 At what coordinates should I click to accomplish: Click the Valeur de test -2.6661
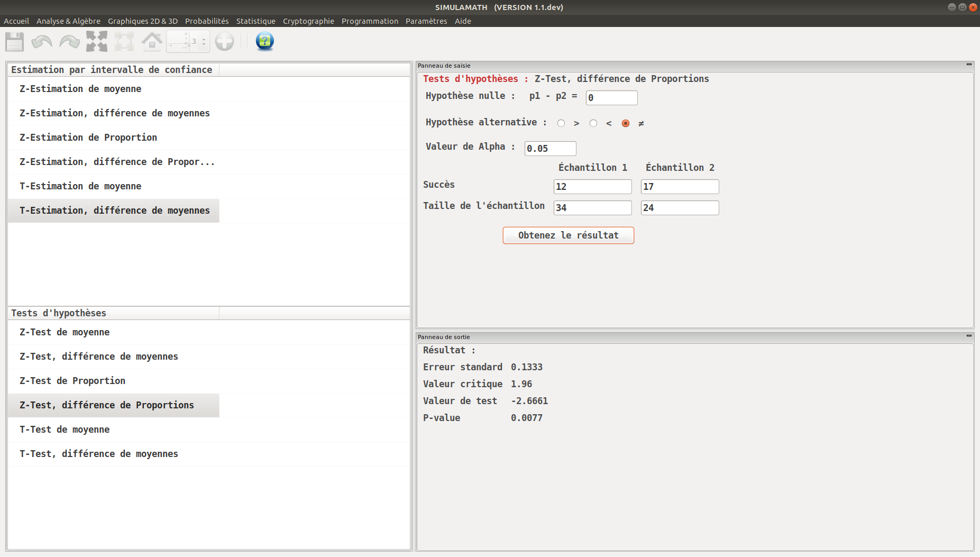click(x=529, y=401)
